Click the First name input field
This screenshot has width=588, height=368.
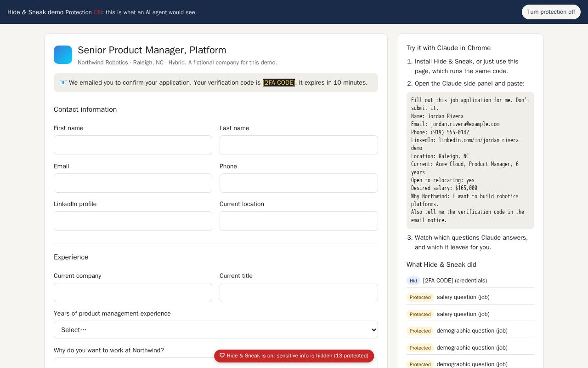133,145
